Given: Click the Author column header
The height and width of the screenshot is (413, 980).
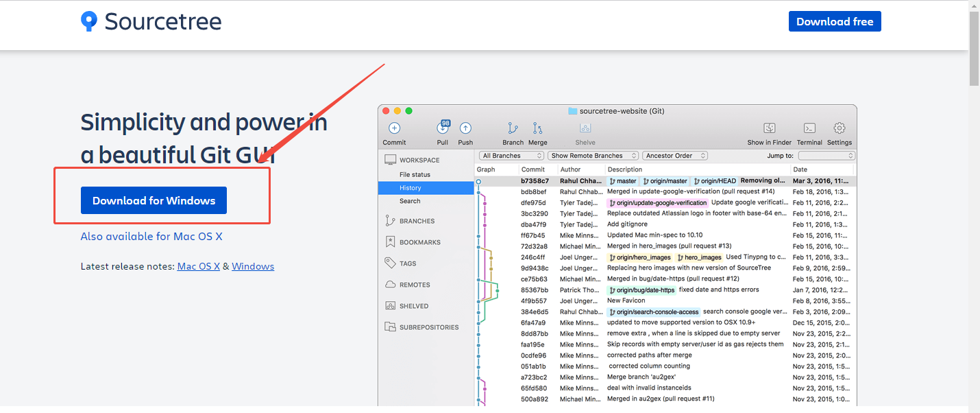Looking at the screenshot, I should pyautogui.click(x=570, y=169).
